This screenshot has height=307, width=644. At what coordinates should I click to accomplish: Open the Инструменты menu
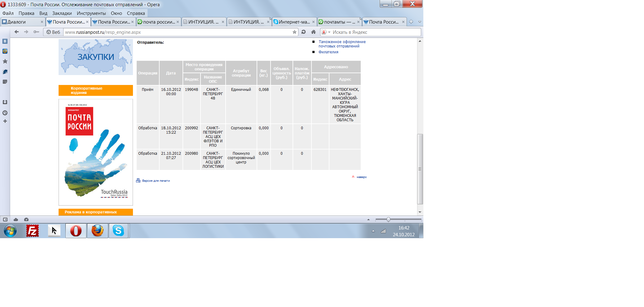coord(91,13)
